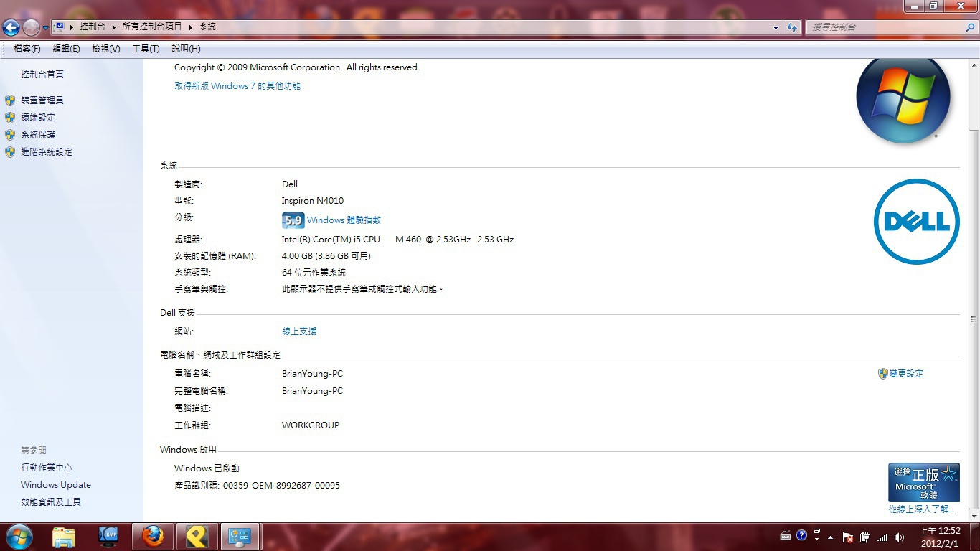Viewport: 980px width, 551px height.
Task: Open the 說明(H) menu
Action: [186, 49]
